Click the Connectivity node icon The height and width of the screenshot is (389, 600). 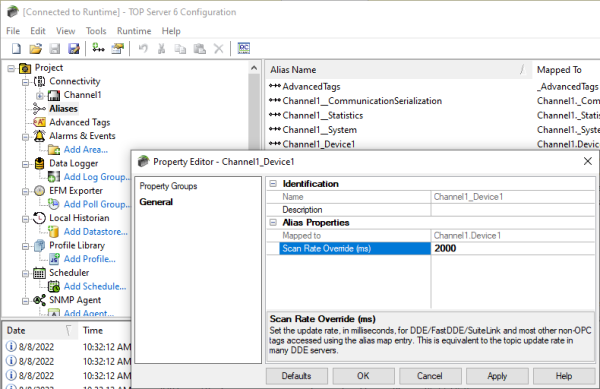point(39,81)
